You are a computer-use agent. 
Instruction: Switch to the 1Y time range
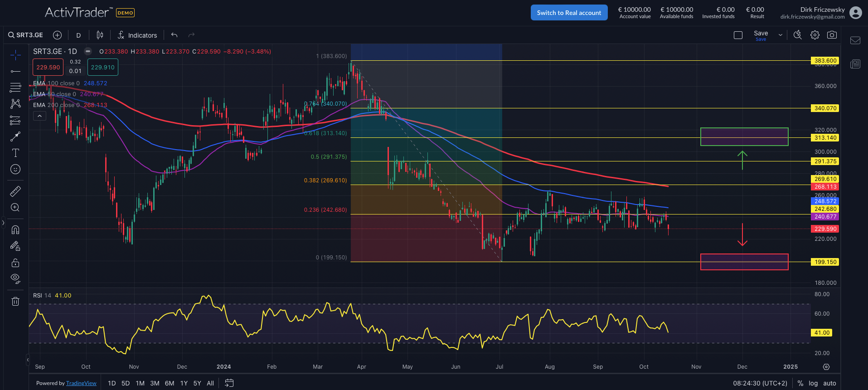(184, 383)
